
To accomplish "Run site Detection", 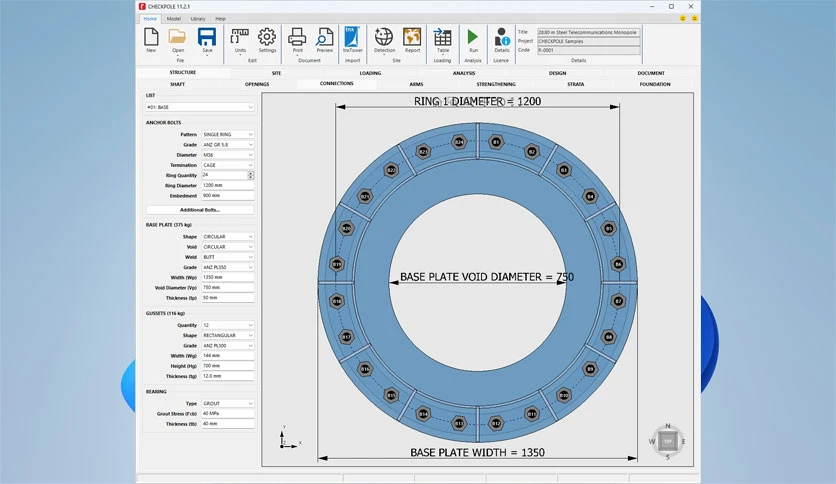I will coord(384,40).
